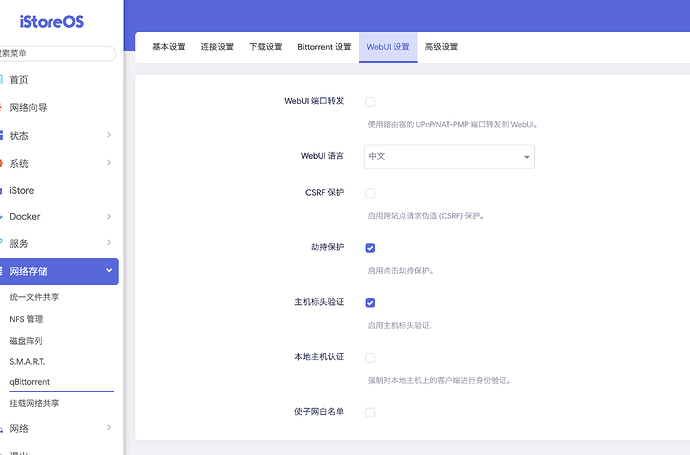Go to the 高级设置 tab
This screenshot has height=455, width=690.
tap(441, 47)
